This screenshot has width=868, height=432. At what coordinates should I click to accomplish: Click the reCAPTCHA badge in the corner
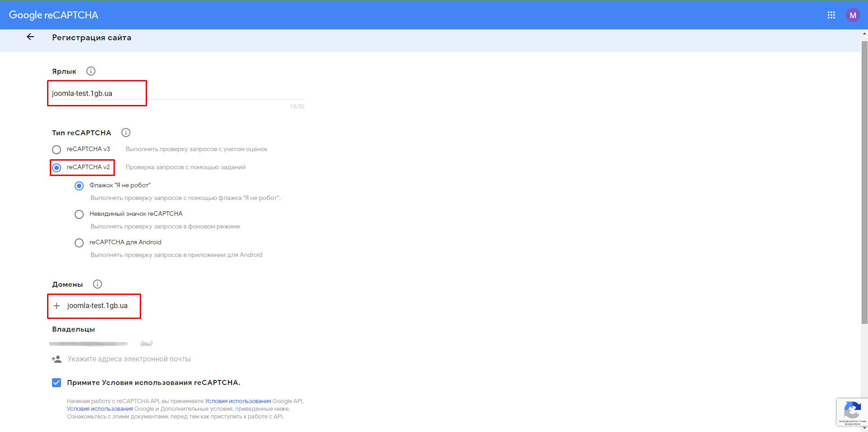coord(852,412)
